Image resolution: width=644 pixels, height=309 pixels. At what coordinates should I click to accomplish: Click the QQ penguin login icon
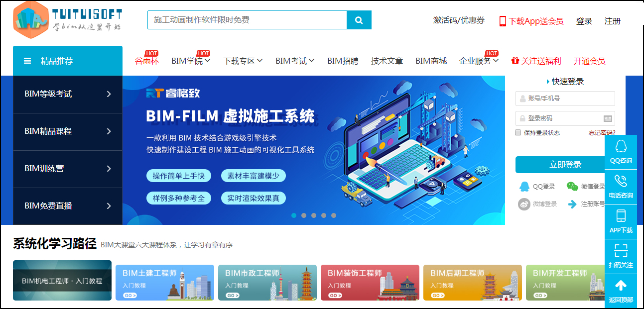click(x=524, y=187)
